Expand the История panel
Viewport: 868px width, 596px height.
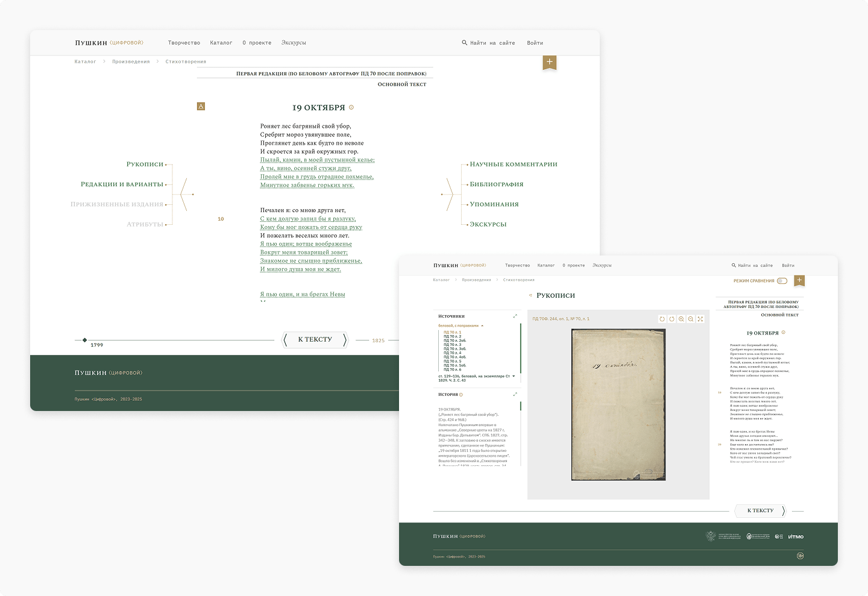tap(515, 394)
